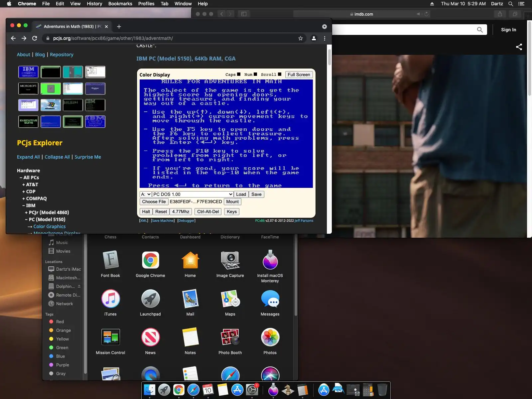Open Spotlight search in the menu bar
The width and height of the screenshot is (532, 399).
pyautogui.click(x=511, y=4)
